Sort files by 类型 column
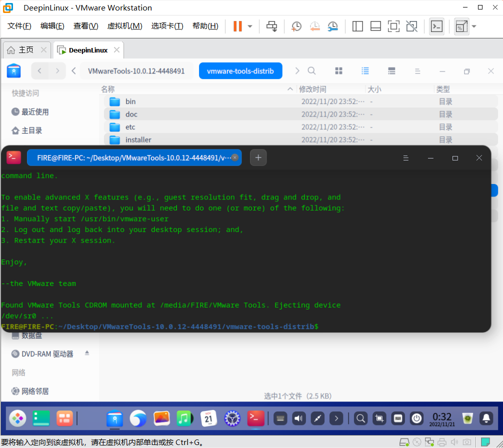The image size is (503, 448). [443, 89]
